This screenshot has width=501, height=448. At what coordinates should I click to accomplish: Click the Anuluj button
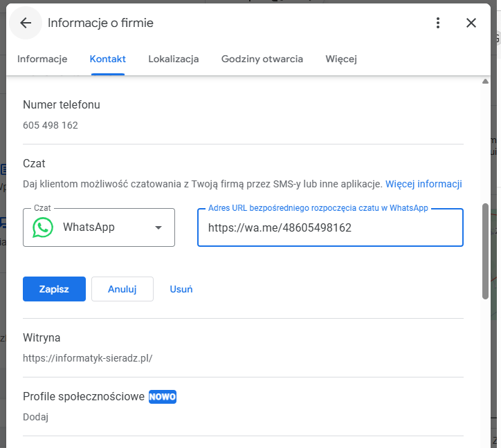coord(122,289)
